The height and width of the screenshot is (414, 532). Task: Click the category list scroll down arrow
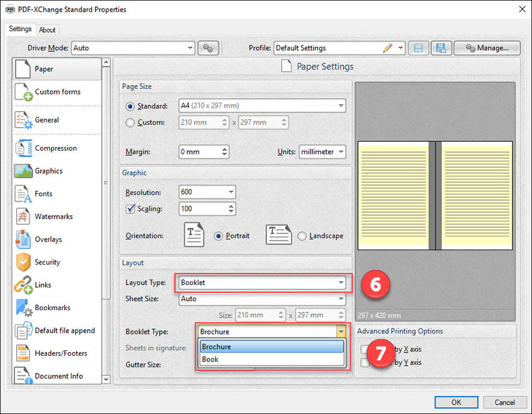pyautogui.click(x=106, y=380)
